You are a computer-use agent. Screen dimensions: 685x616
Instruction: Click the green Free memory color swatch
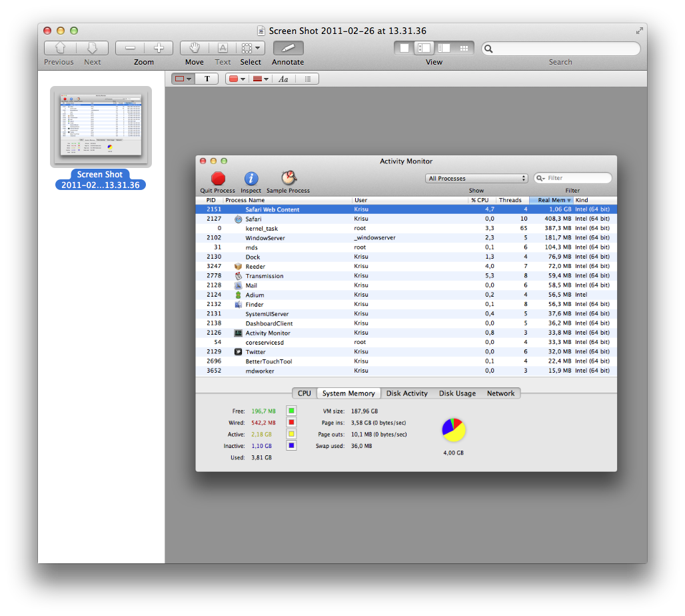pos(291,411)
